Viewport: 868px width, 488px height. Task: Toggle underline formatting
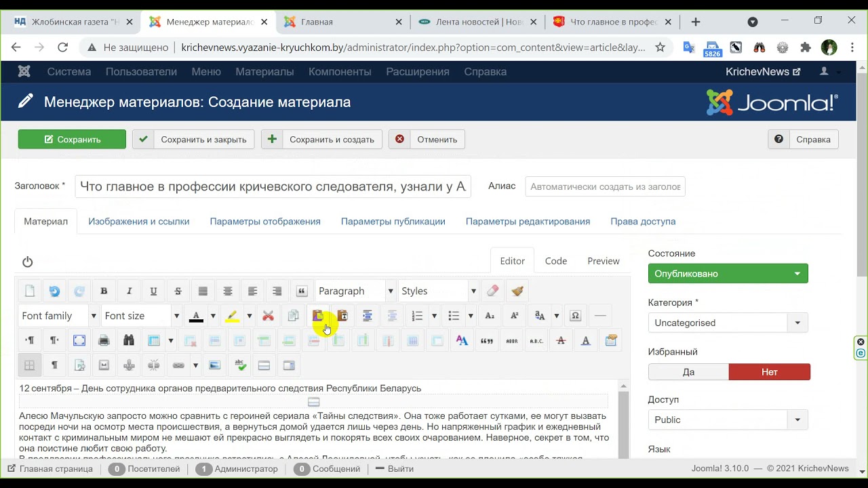coord(153,291)
